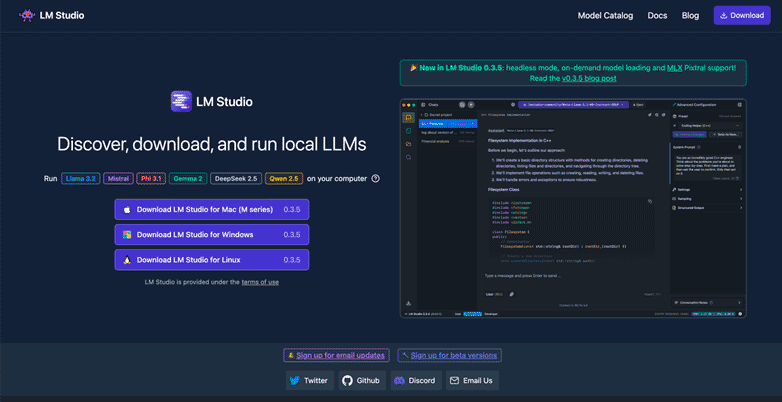This screenshot has width=782, height=402.
Task: Click the Save As New preset button in preview
Action: [726, 135]
